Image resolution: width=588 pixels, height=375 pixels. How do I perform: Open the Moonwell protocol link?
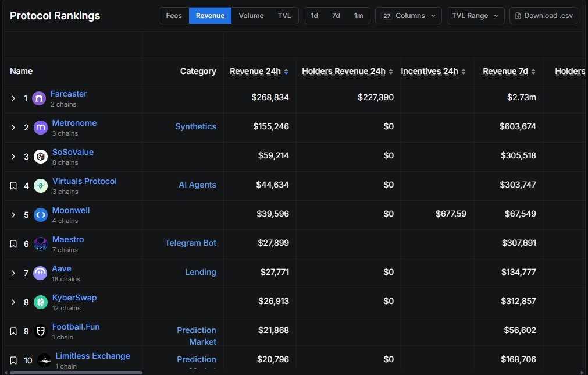click(71, 210)
